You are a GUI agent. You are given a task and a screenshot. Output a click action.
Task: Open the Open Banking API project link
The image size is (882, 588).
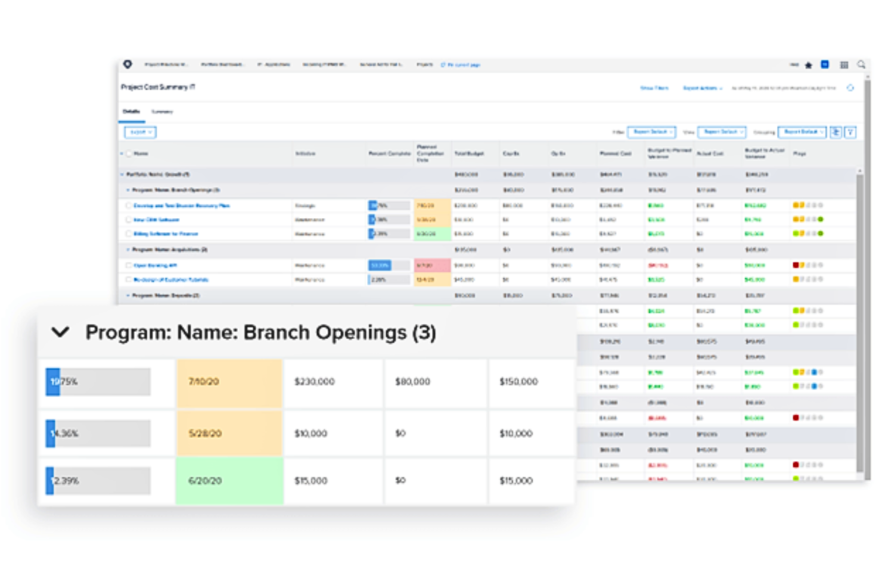pyautogui.click(x=155, y=266)
